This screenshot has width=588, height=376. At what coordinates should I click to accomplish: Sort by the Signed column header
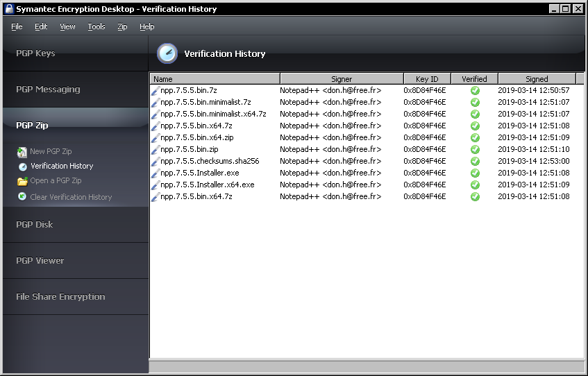pos(537,79)
